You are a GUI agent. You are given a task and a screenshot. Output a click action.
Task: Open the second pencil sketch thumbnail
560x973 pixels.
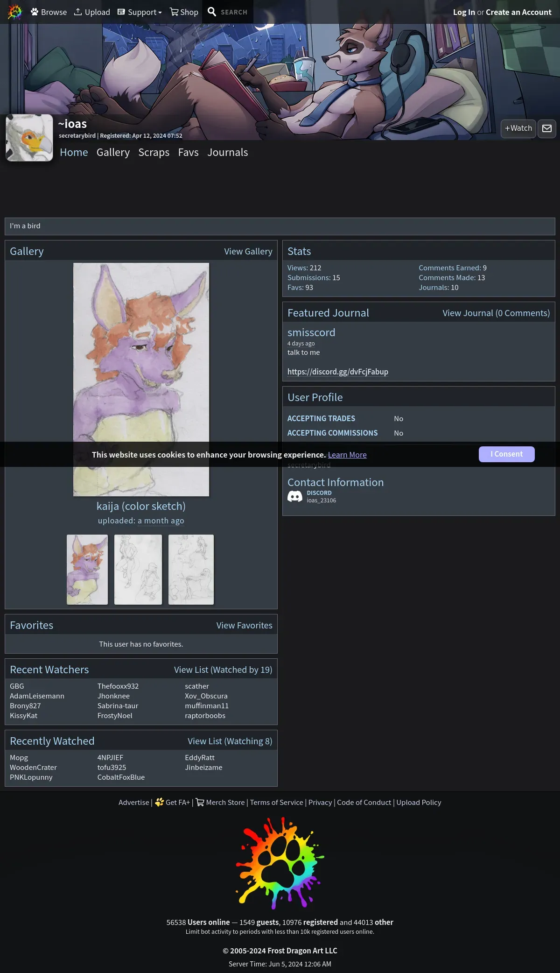[138, 570]
